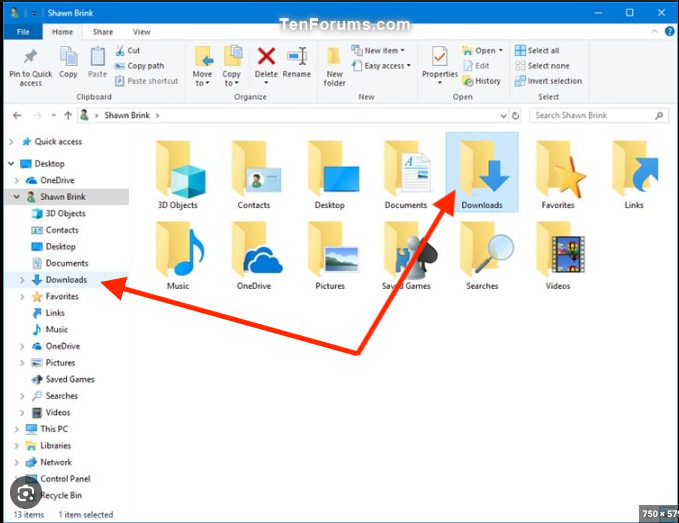Select Favorites in navigation tree

click(62, 297)
